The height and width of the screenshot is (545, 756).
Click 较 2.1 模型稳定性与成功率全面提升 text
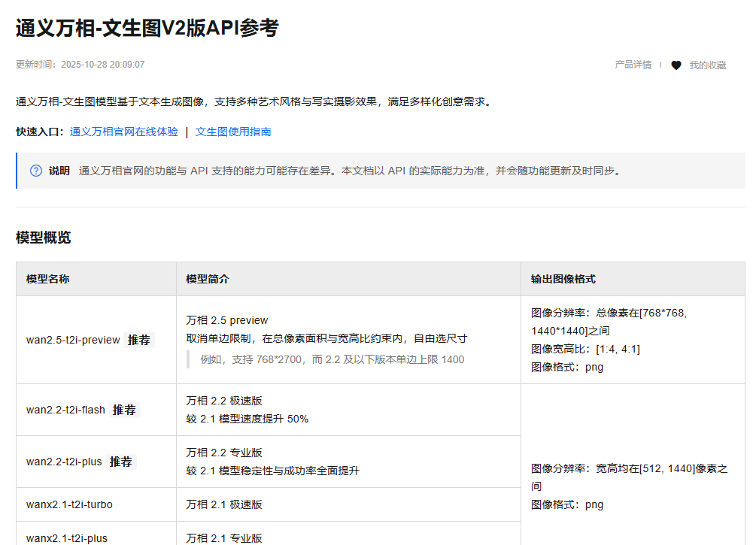pyautogui.click(x=273, y=471)
